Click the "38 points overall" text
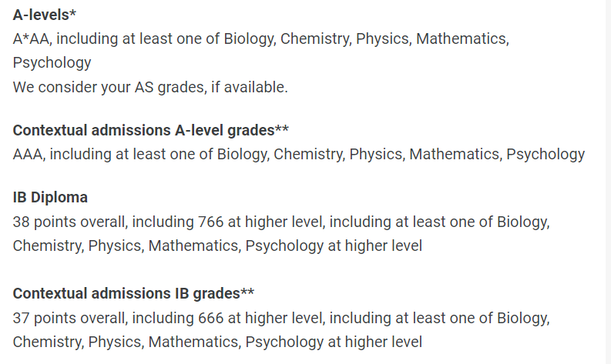The height and width of the screenshot is (364, 611). (x=69, y=222)
